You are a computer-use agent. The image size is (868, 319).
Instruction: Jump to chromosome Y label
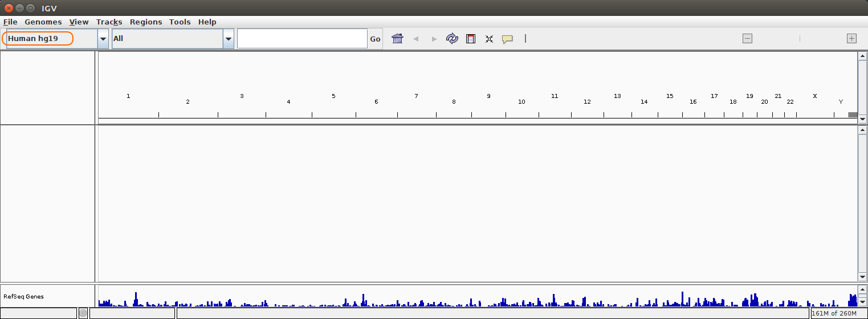pyautogui.click(x=841, y=102)
